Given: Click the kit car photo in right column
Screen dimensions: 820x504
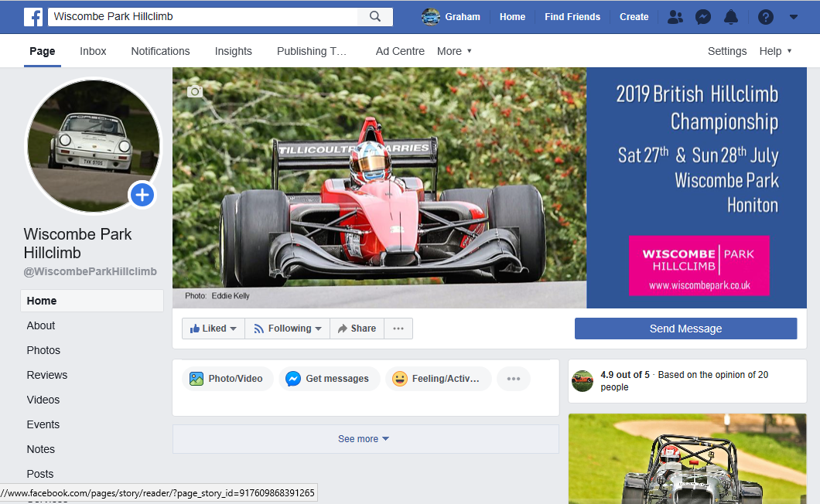Looking at the screenshot, I should [x=688, y=459].
